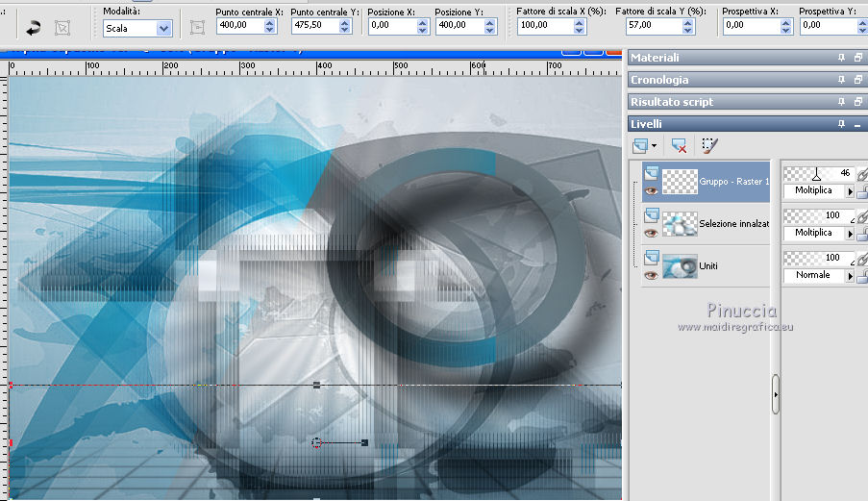Click the rotation handle beside the pivot

pos(364,442)
